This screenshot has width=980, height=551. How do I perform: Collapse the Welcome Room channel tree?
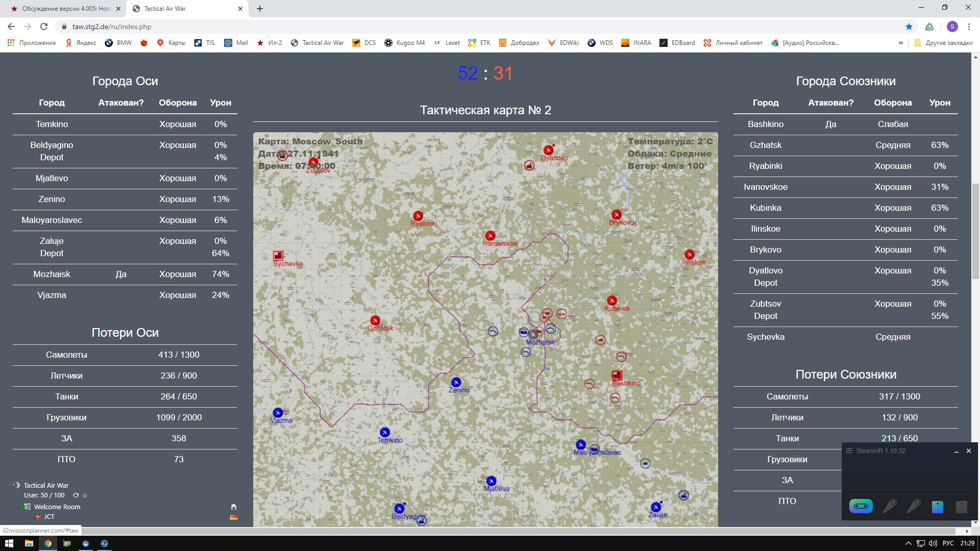pos(18,507)
